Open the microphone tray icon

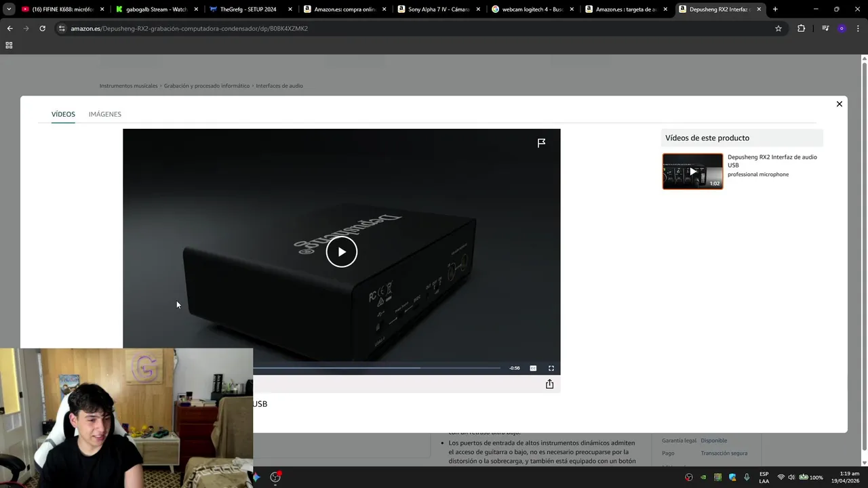click(x=747, y=477)
